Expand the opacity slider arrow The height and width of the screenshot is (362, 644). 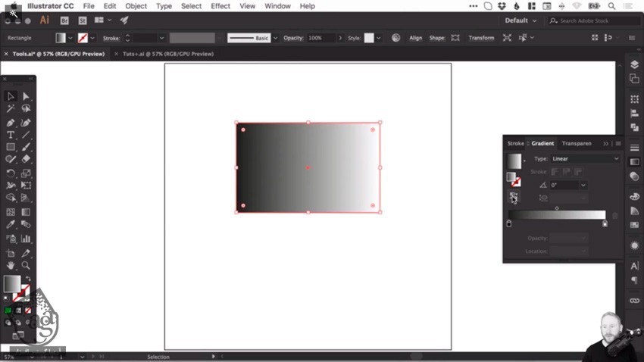[340, 38]
